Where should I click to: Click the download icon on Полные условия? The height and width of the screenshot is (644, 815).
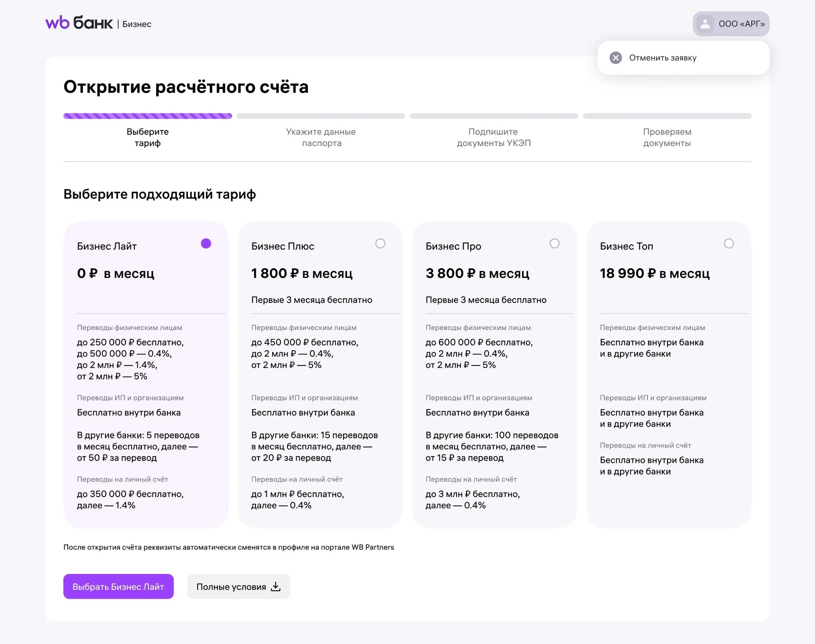[x=276, y=586]
